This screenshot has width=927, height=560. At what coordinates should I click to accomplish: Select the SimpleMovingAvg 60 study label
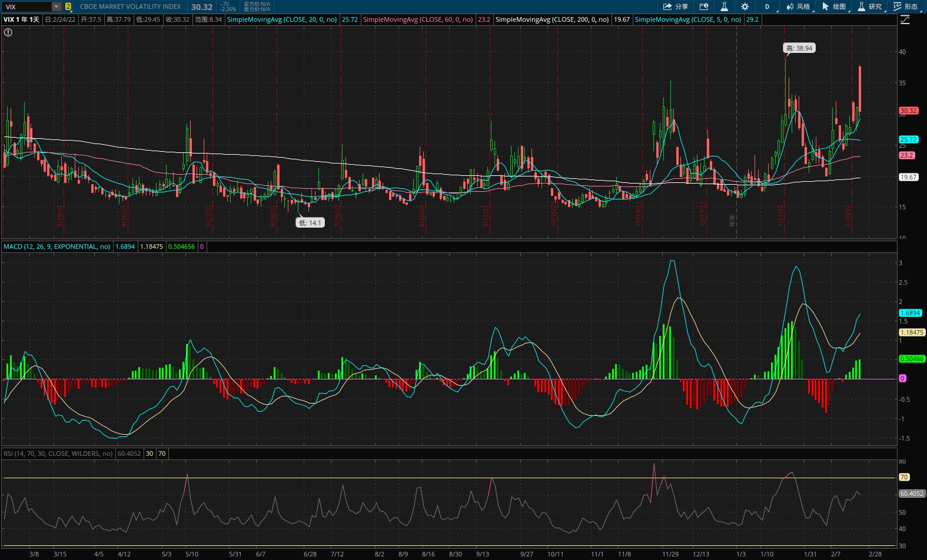coord(418,19)
